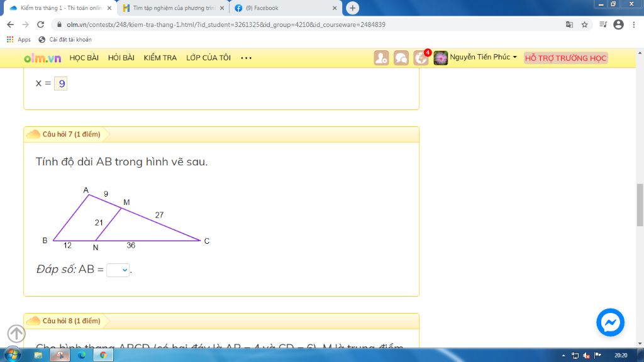Close the Tìm tập nghiệm tab
Screen dimensions: 644x362
click(222, 8)
